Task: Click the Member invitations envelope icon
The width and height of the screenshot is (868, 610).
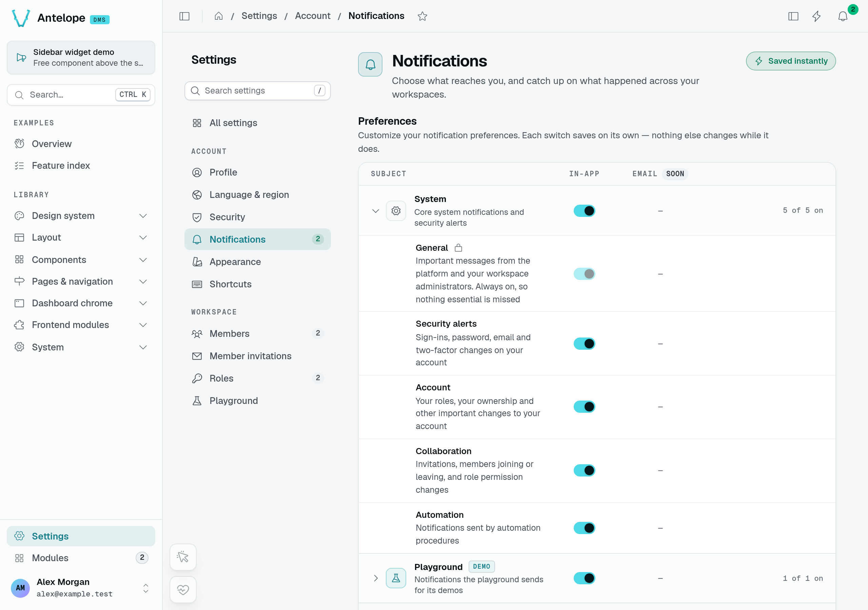Action: pyautogui.click(x=197, y=356)
